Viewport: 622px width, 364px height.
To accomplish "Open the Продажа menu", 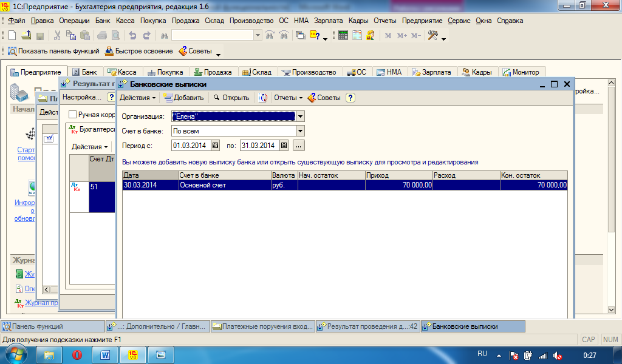I will click(x=186, y=21).
